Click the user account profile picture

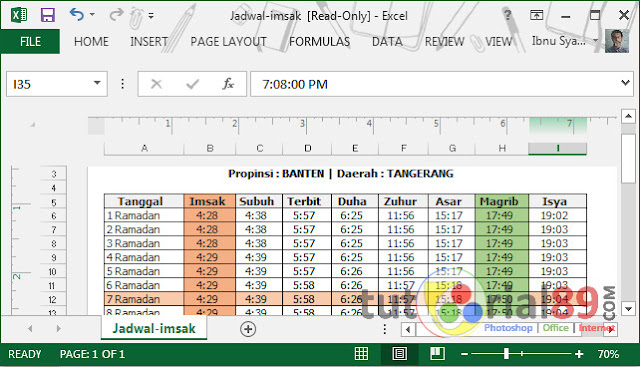[617, 41]
